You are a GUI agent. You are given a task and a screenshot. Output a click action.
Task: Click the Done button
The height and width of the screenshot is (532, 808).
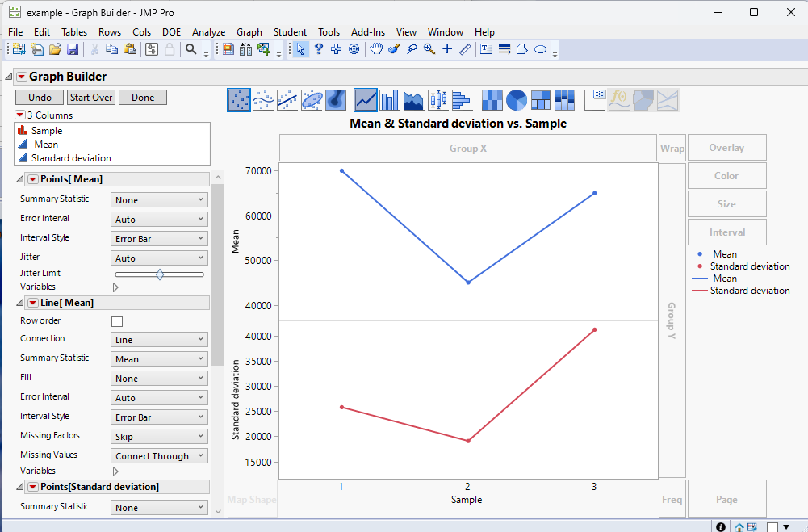pos(143,98)
